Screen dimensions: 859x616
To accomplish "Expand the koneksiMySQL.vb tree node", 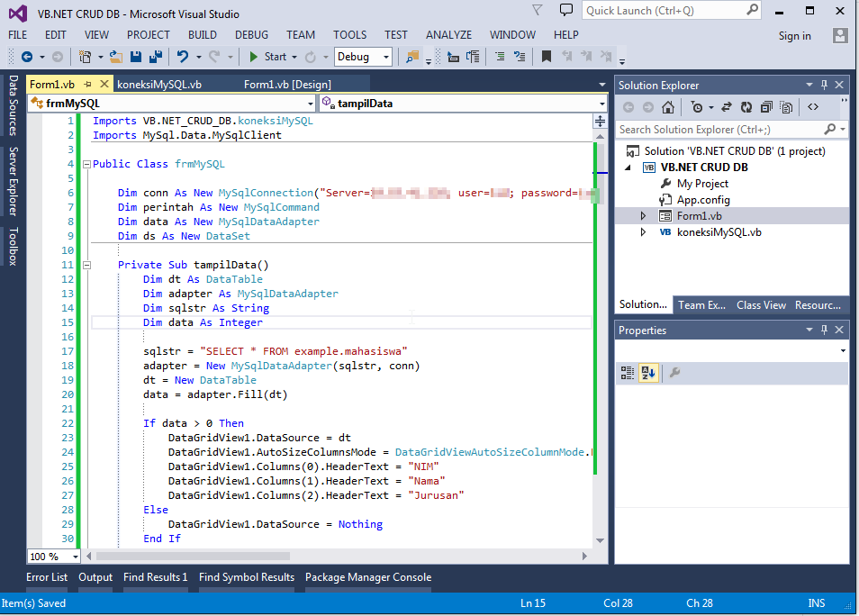I will click(x=643, y=232).
